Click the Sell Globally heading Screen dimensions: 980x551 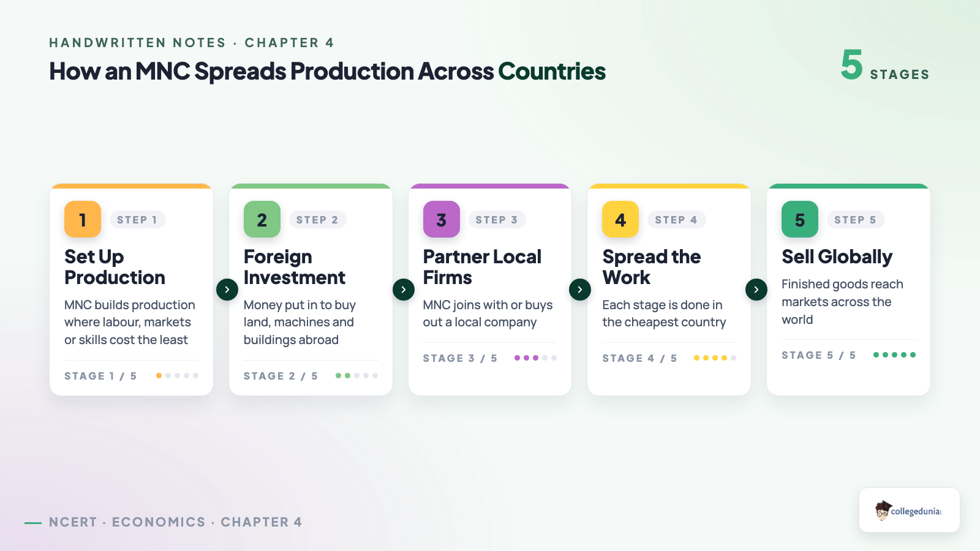(x=837, y=257)
